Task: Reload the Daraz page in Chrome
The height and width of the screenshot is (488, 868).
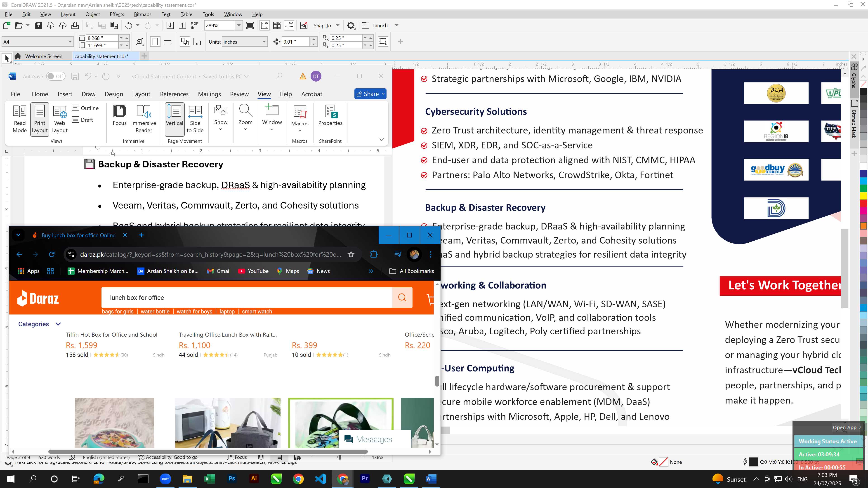Action: [x=52, y=254]
